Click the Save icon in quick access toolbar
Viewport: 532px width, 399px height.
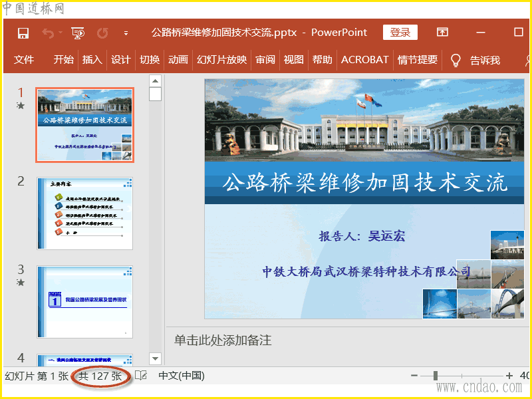tap(23, 33)
